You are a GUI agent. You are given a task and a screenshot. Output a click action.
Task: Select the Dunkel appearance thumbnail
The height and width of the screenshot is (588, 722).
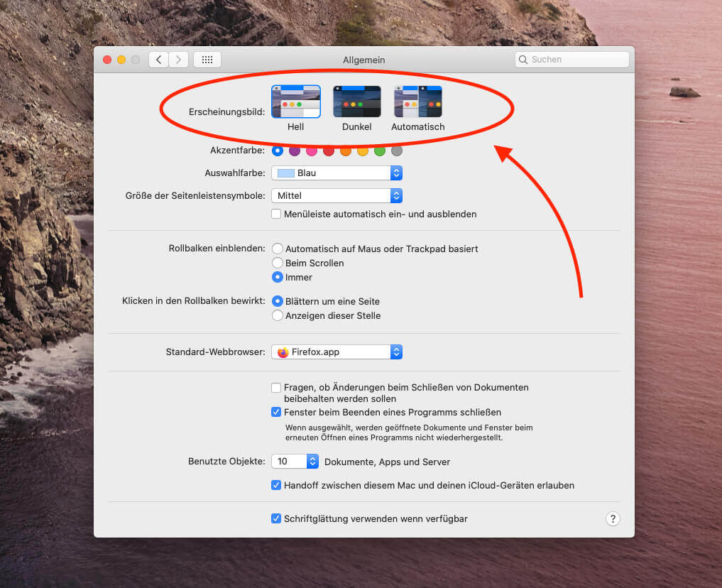click(357, 102)
